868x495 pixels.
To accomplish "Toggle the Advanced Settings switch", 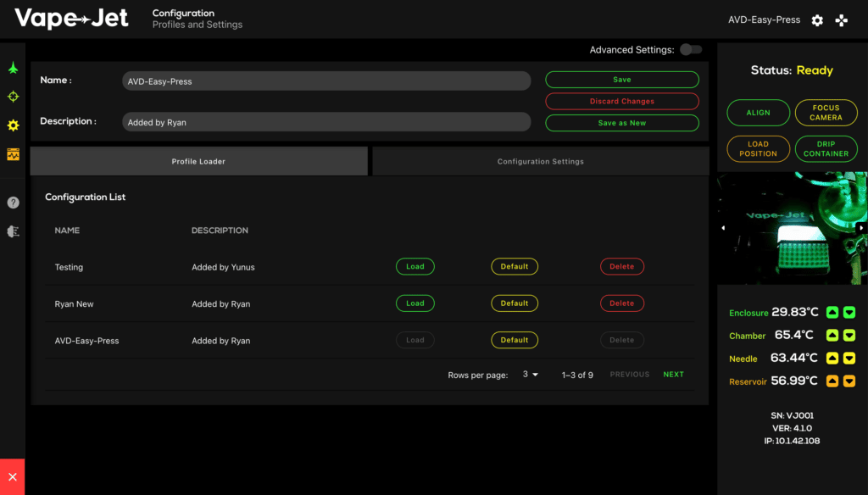I will [x=691, y=50].
